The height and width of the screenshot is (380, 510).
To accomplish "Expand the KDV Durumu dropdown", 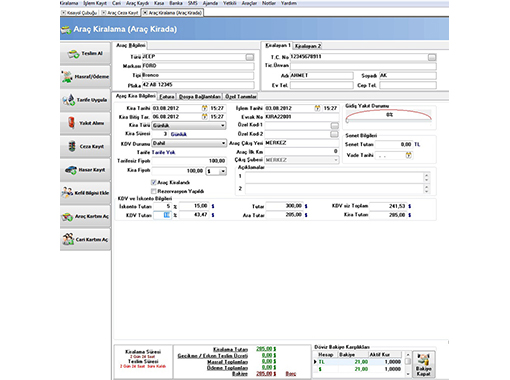I will [x=223, y=143].
